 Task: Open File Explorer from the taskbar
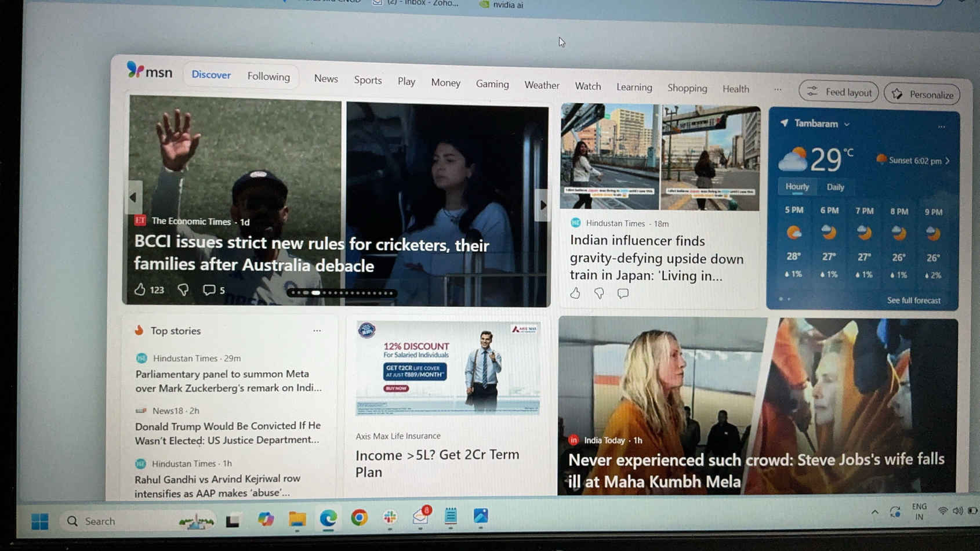point(297,519)
